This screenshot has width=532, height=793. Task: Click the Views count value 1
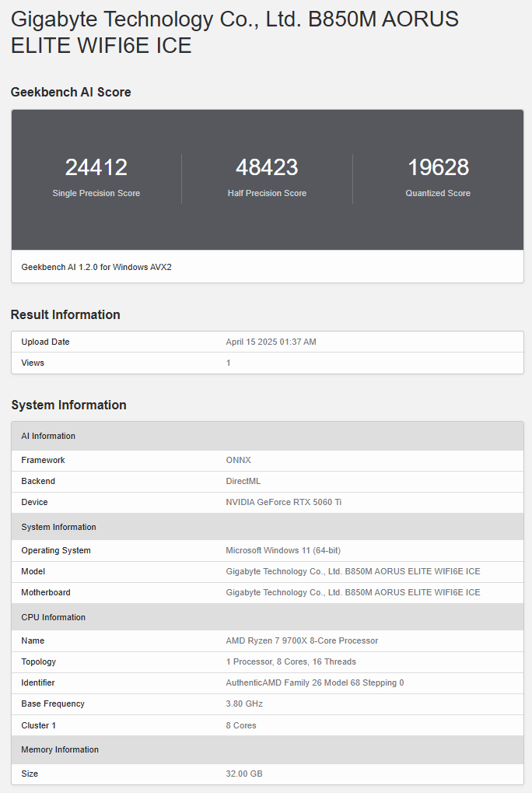coord(229,363)
